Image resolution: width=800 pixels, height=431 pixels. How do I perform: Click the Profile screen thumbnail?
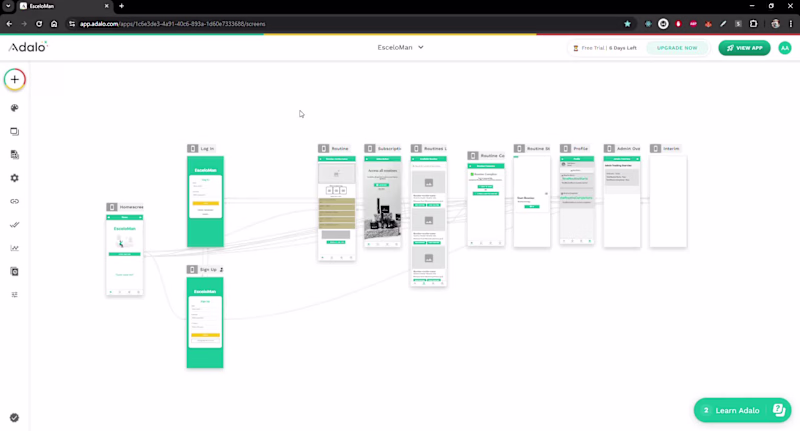(577, 200)
